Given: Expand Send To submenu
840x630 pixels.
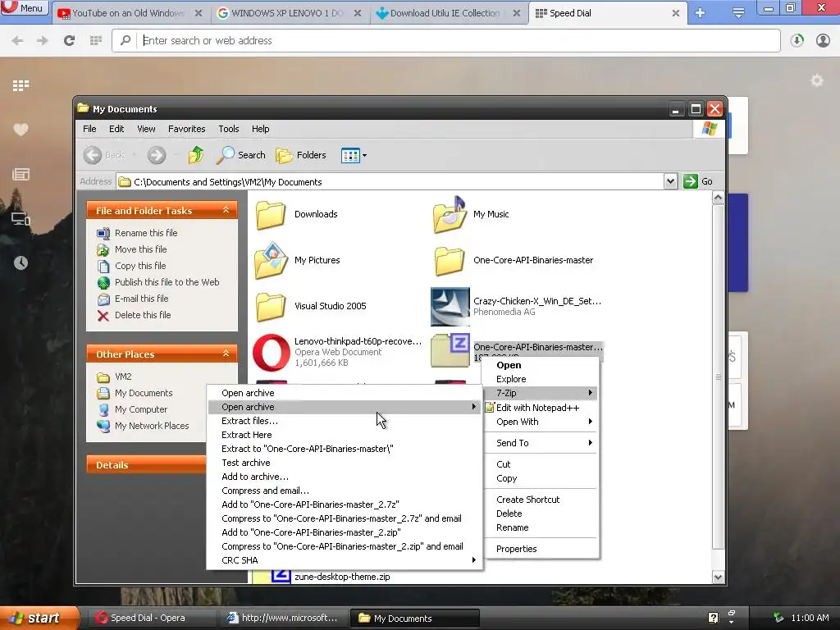Looking at the screenshot, I should point(541,443).
